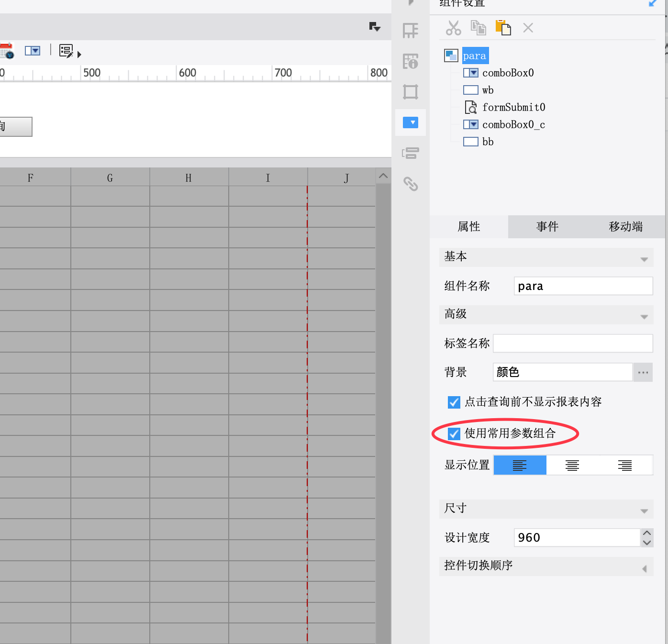Screen dimensions: 668x644
Task: Click the blue pin icon at panel top
Action: 652,3
